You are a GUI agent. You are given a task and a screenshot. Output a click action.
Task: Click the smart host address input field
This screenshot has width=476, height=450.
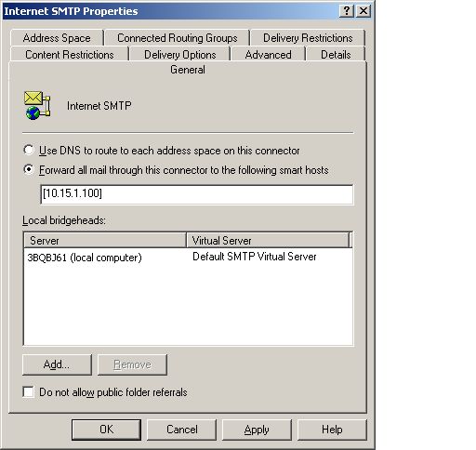pos(197,194)
